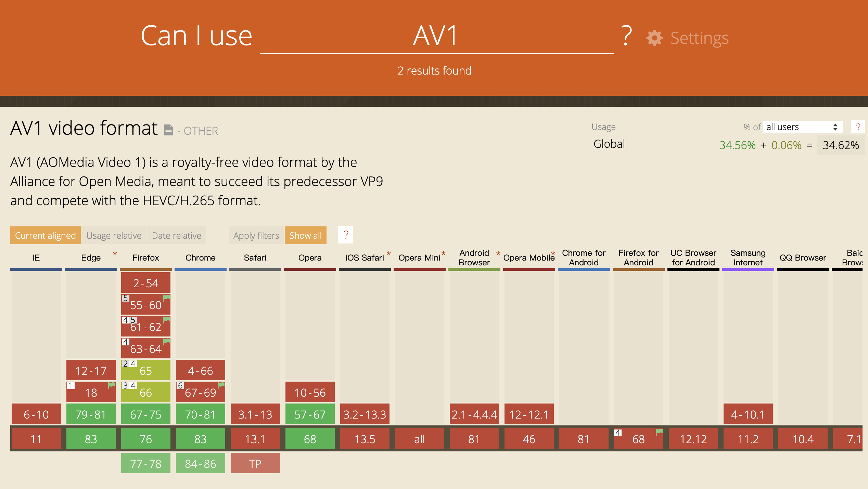
Task: Click the green flag on Edge 18
Action: [112, 385]
